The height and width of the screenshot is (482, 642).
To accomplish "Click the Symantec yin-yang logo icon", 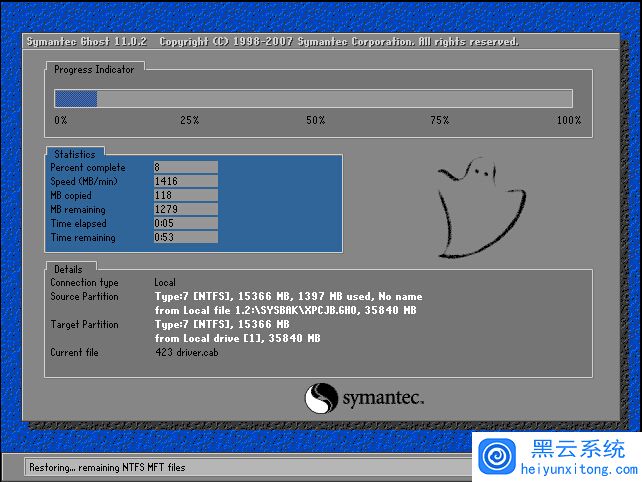I will tap(321, 399).
